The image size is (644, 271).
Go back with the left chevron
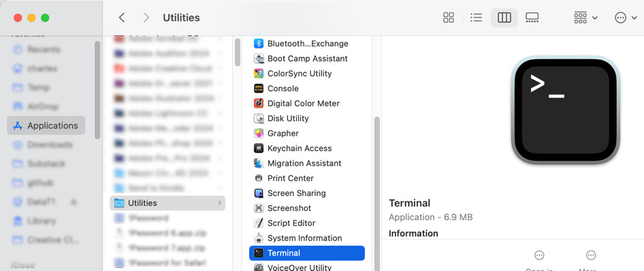(122, 18)
